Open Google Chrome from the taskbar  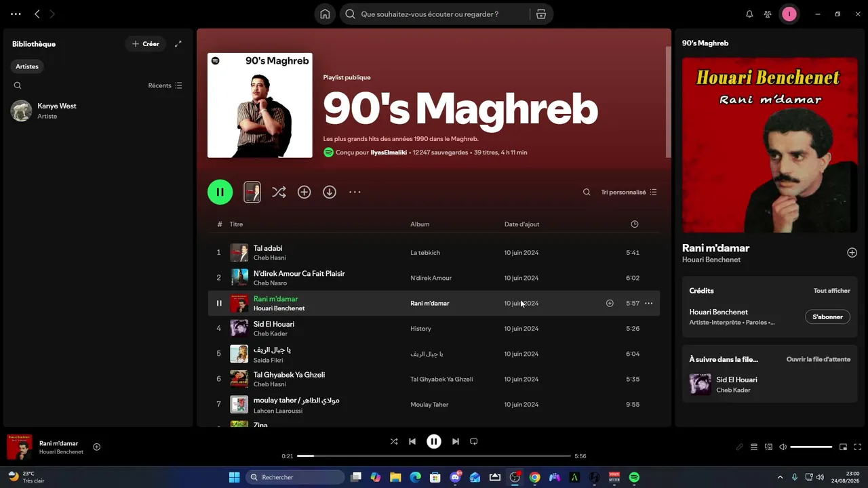click(x=534, y=477)
